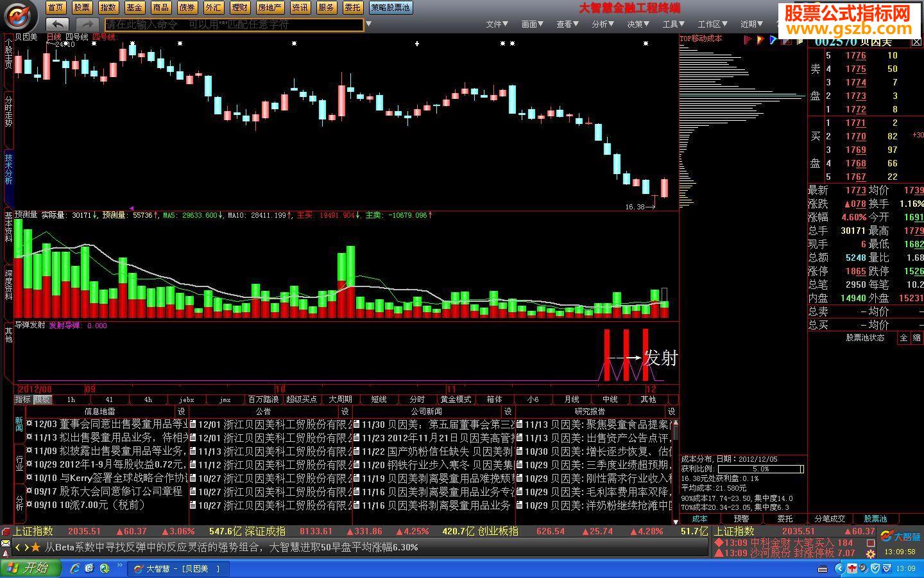Open the 工具 dropdown menu
The height and width of the screenshot is (578, 924).
673,24
